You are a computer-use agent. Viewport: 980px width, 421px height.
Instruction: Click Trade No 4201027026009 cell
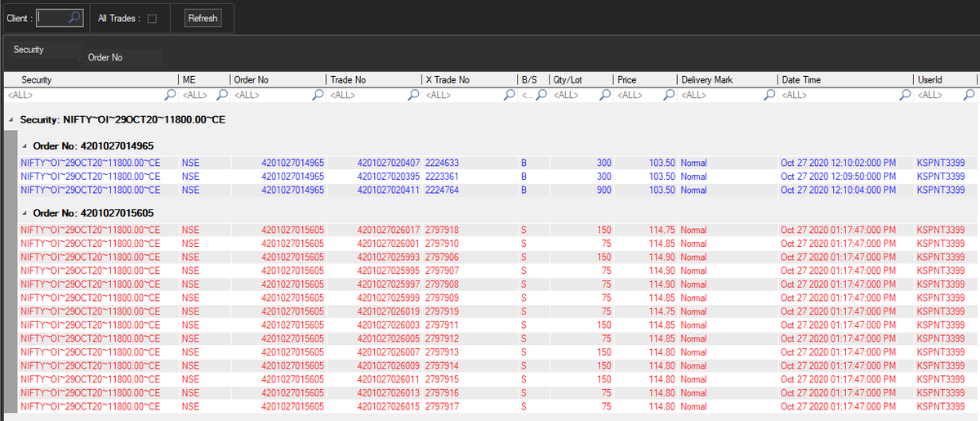(x=373, y=365)
